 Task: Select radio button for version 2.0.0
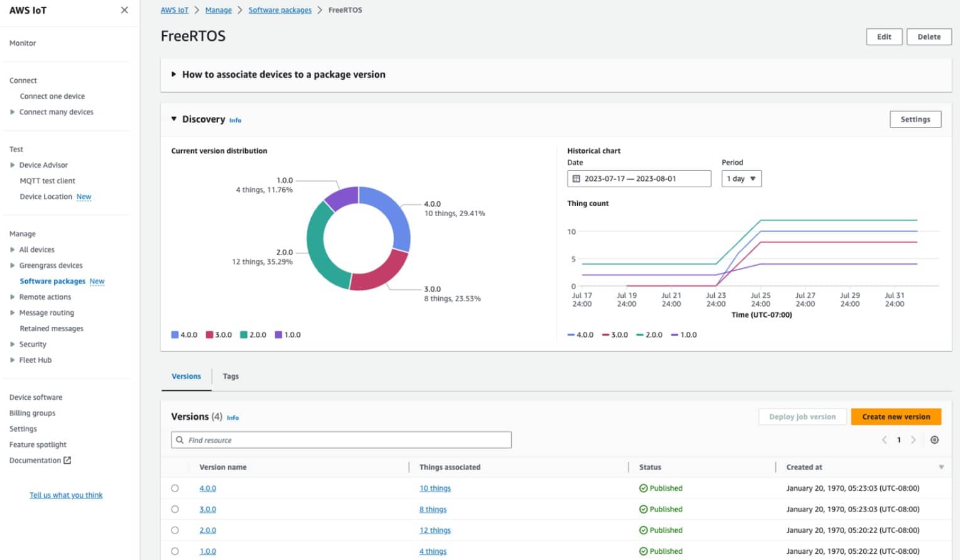(x=175, y=530)
